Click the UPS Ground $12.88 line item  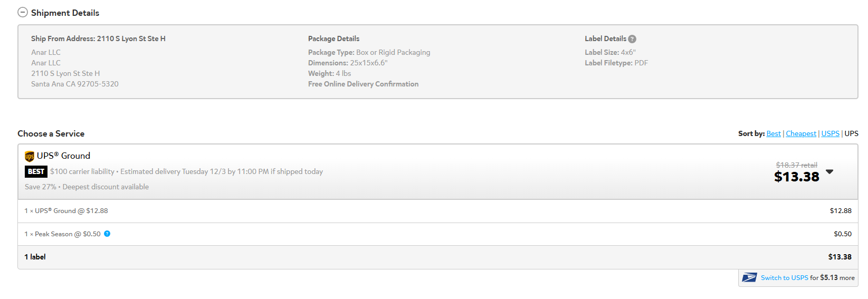point(66,210)
